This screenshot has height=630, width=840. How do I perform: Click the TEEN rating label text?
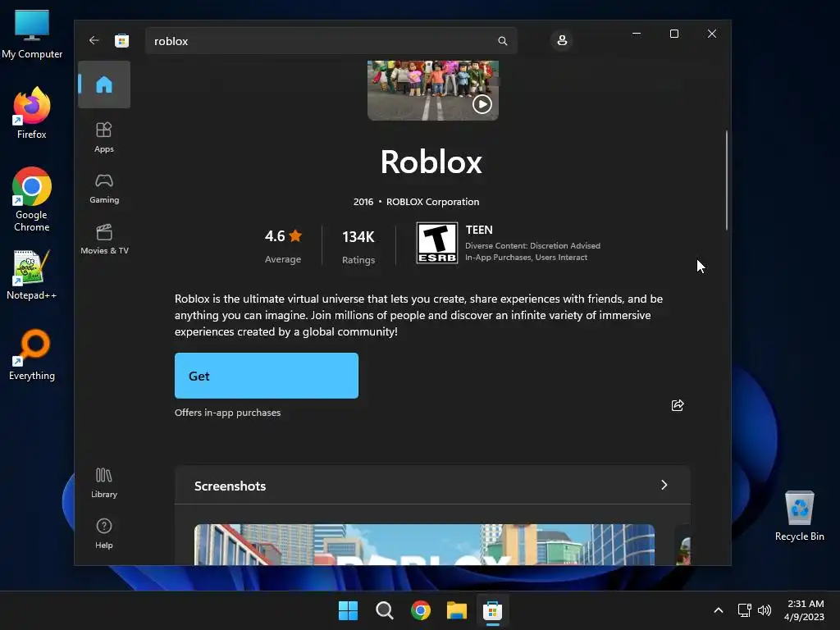[x=479, y=230]
